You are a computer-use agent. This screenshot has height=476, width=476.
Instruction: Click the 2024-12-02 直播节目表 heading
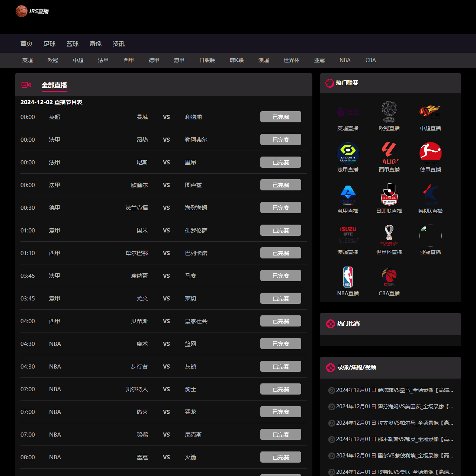(x=51, y=102)
